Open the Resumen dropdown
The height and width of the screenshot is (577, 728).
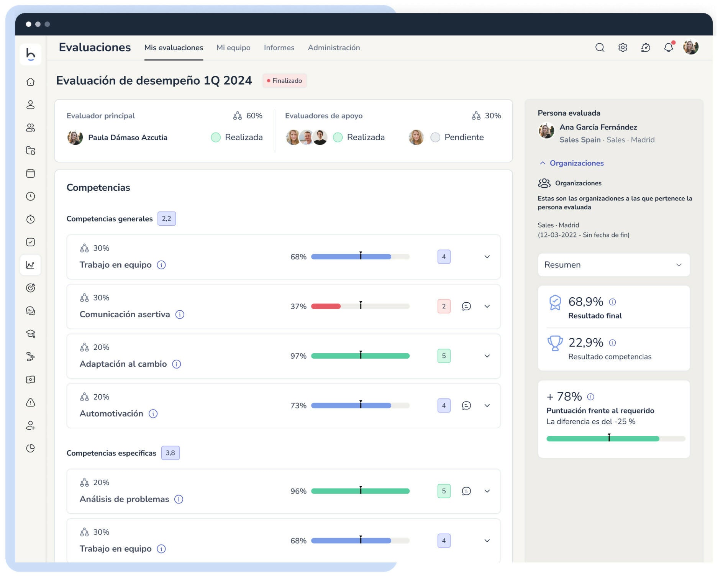tap(613, 265)
